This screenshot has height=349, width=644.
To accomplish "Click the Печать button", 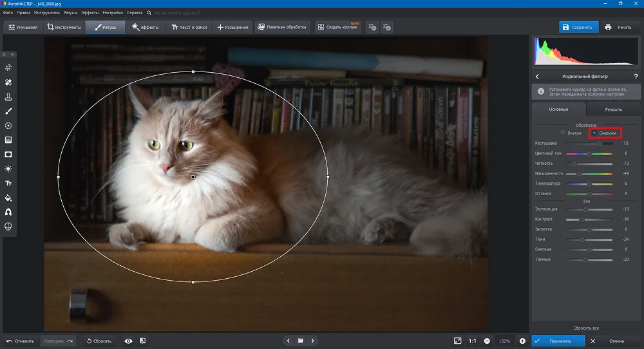I will [618, 27].
